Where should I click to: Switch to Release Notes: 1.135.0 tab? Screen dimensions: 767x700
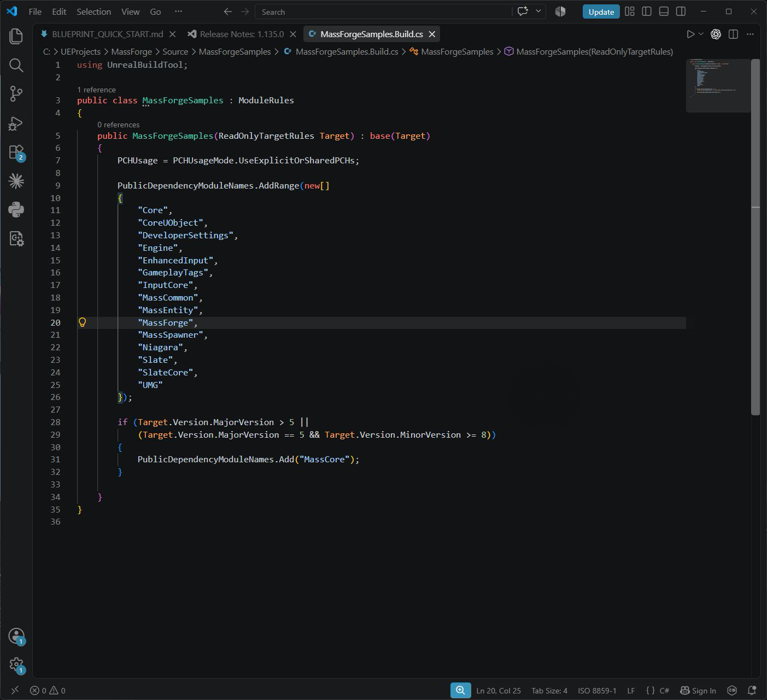coord(242,34)
